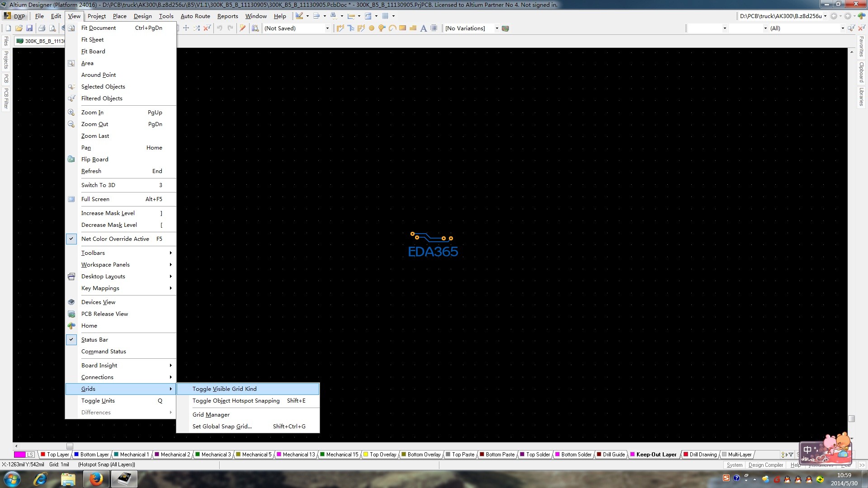Click the Place Via icon in toolbar
This screenshot has width=868, height=488.
(x=382, y=28)
